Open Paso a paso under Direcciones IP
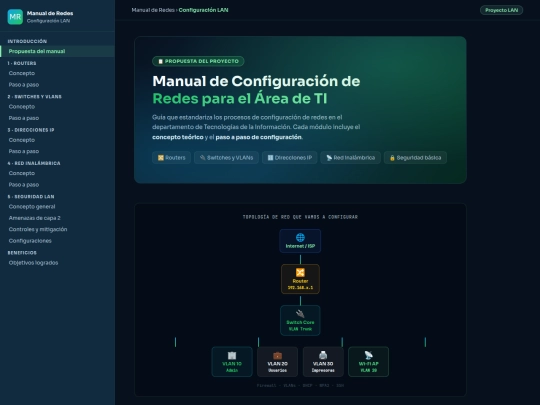Screen dimensions: 540x405 tap(24, 151)
